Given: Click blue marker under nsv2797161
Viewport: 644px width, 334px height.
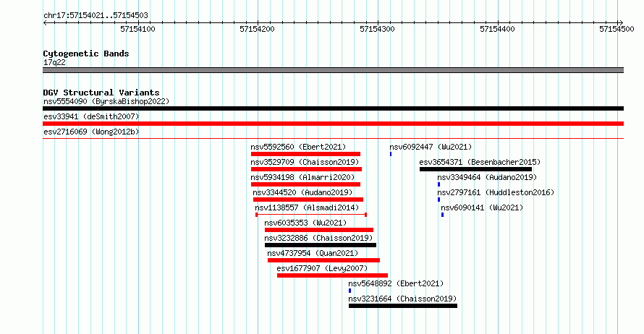Looking at the screenshot, I should 438,200.
